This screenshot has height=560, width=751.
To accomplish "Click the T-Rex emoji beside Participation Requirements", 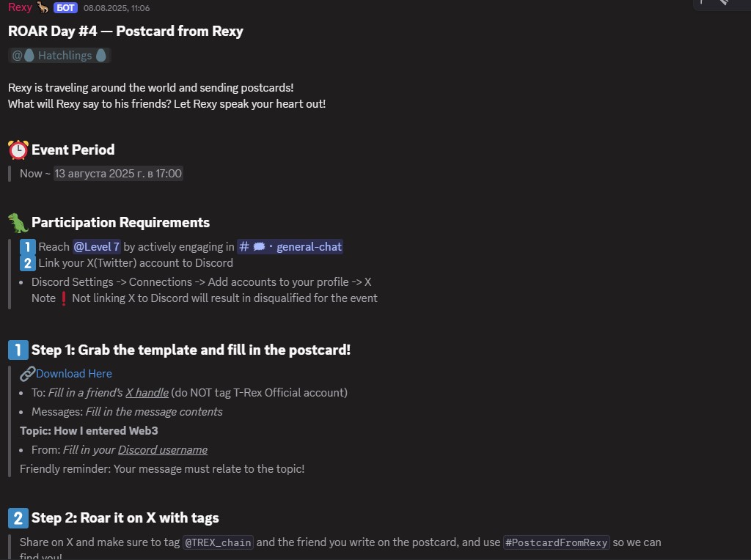I will [x=18, y=223].
